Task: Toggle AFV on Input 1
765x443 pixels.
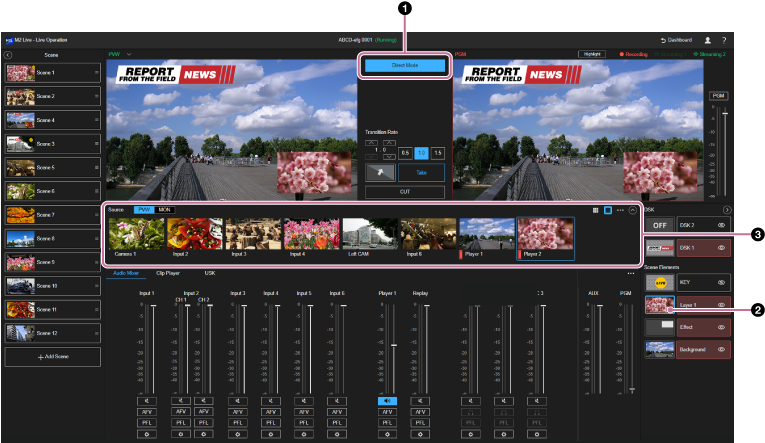Action: coord(147,412)
